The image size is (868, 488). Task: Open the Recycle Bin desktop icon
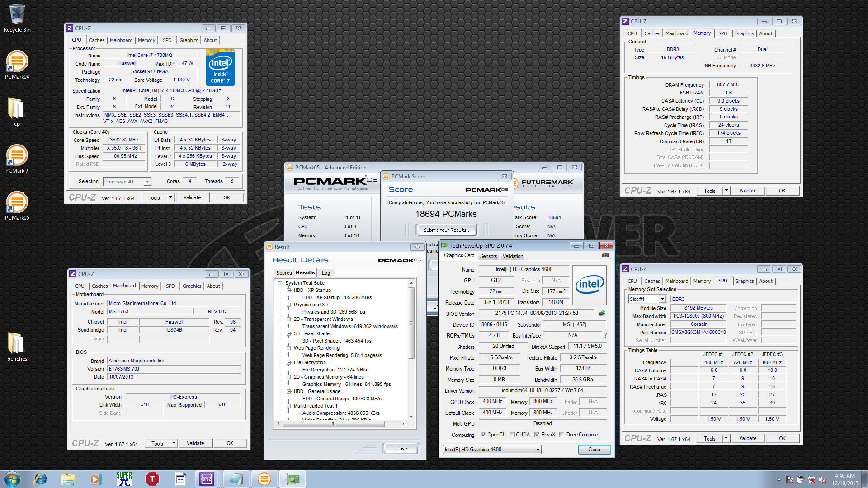pos(17,18)
